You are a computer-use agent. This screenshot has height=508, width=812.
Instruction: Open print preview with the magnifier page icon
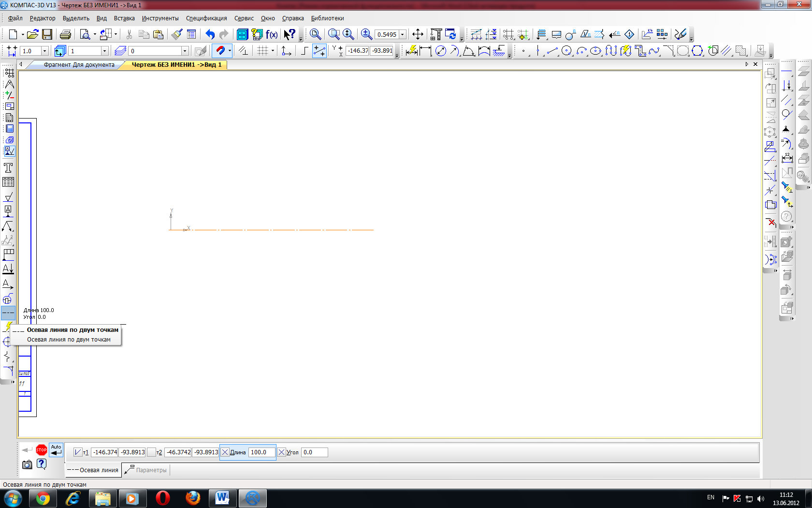[85, 34]
